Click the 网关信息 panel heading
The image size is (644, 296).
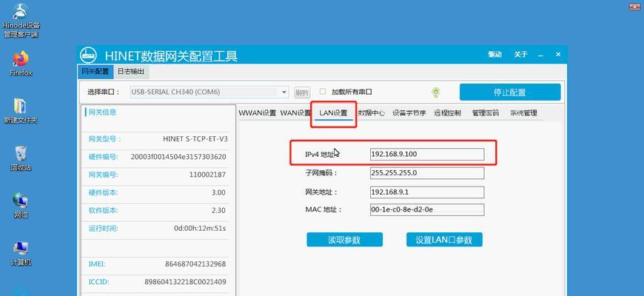(103, 112)
